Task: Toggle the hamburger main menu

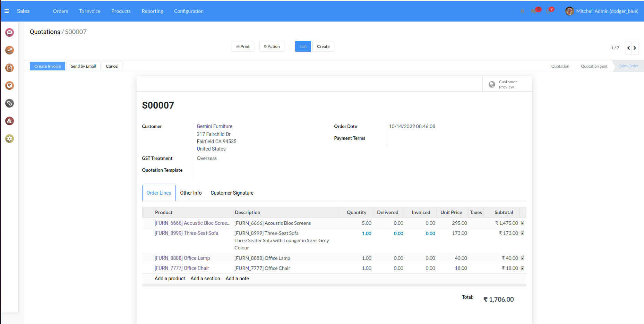Action: coord(7,11)
